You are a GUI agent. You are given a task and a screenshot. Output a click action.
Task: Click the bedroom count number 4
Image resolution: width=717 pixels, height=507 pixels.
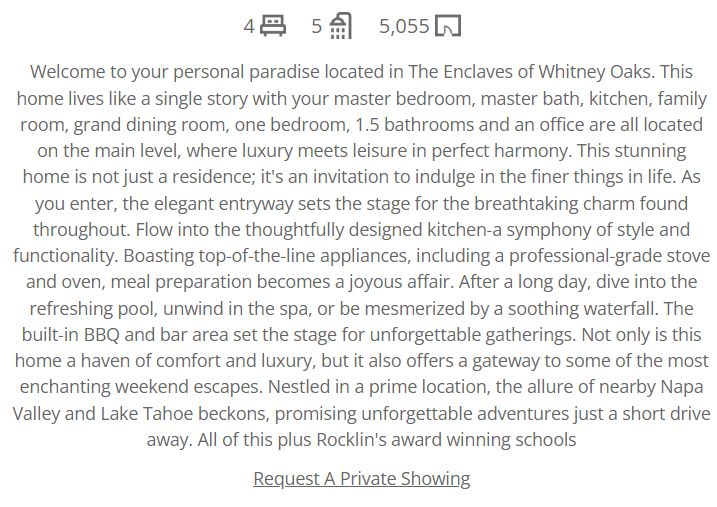point(249,26)
